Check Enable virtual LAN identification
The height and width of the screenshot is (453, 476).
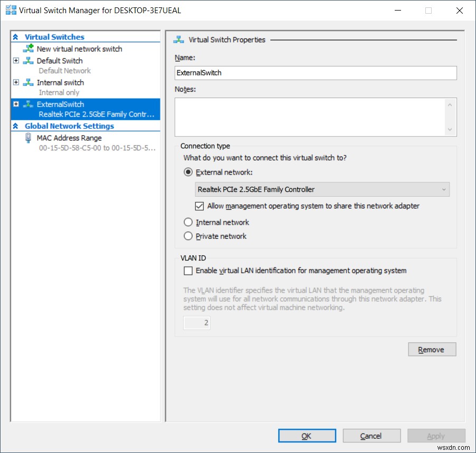pos(188,271)
